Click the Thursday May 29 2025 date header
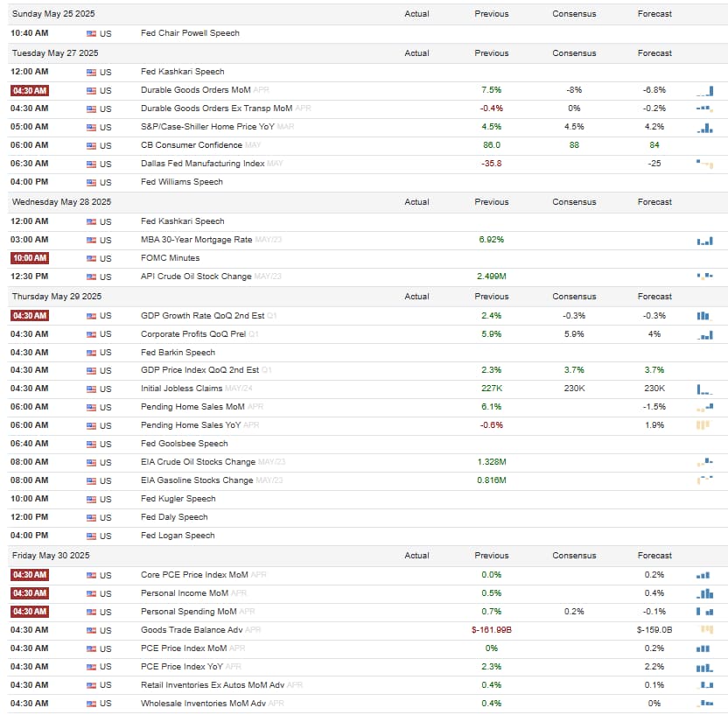Image resolution: width=728 pixels, height=715 pixels. point(57,296)
